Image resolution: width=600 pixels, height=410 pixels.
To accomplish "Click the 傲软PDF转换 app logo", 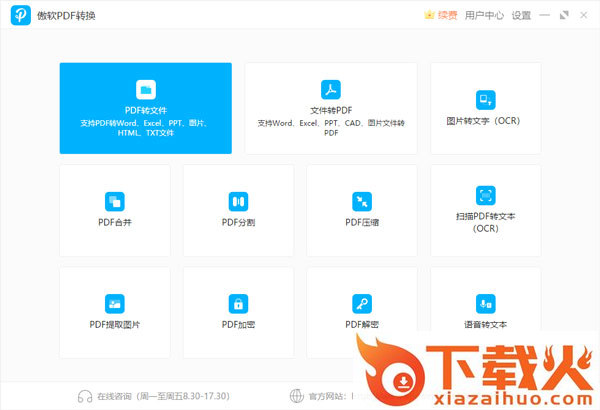I will pos(21,15).
